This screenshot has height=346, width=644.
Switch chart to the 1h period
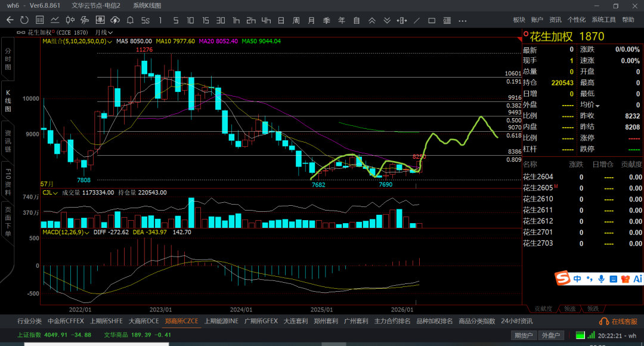tap(236, 20)
